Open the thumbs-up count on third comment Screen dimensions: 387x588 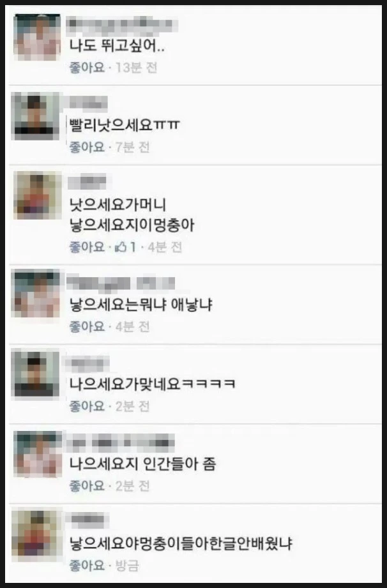(126, 247)
